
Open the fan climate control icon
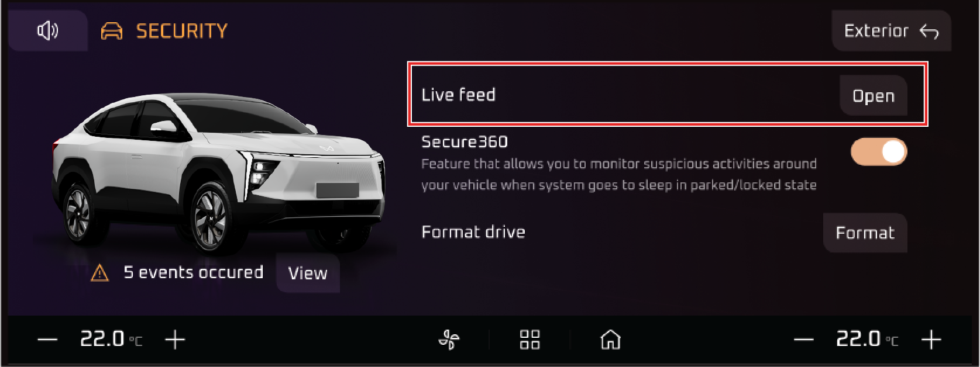click(x=449, y=340)
